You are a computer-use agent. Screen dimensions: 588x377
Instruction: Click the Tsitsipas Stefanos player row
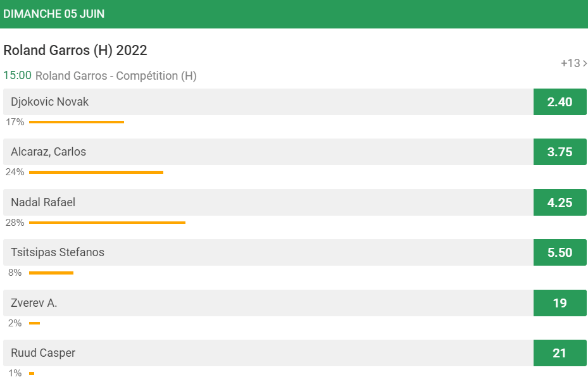tap(268, 252)
